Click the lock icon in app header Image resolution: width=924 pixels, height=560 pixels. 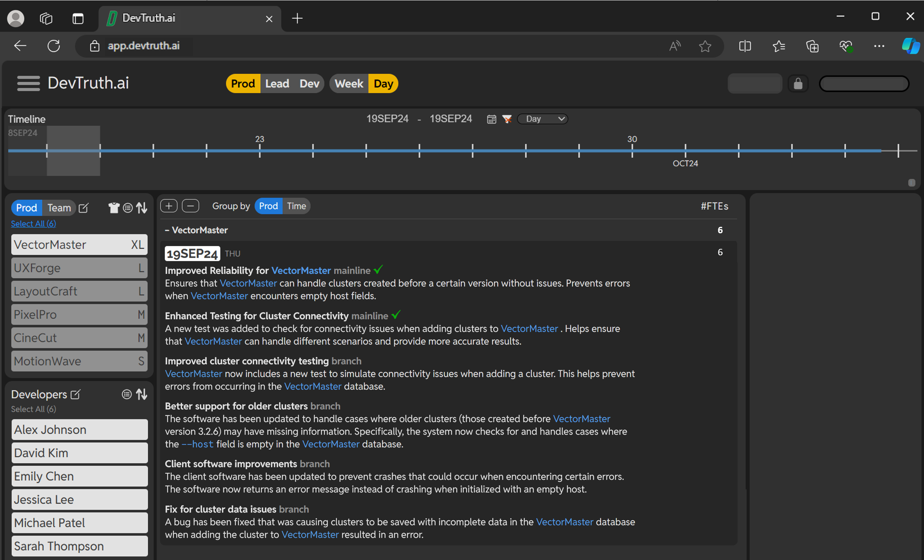798,84
